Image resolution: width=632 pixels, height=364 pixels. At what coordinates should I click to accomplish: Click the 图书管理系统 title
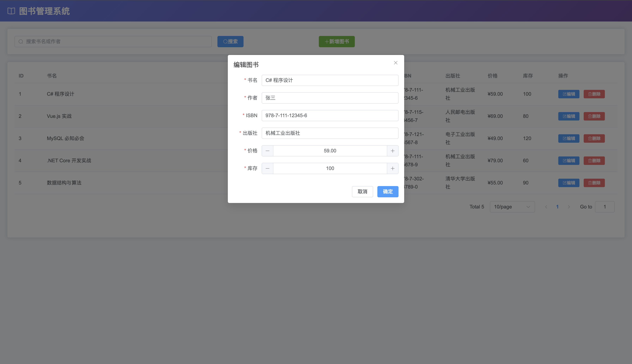pyautogui.click(x=45, y=11)
